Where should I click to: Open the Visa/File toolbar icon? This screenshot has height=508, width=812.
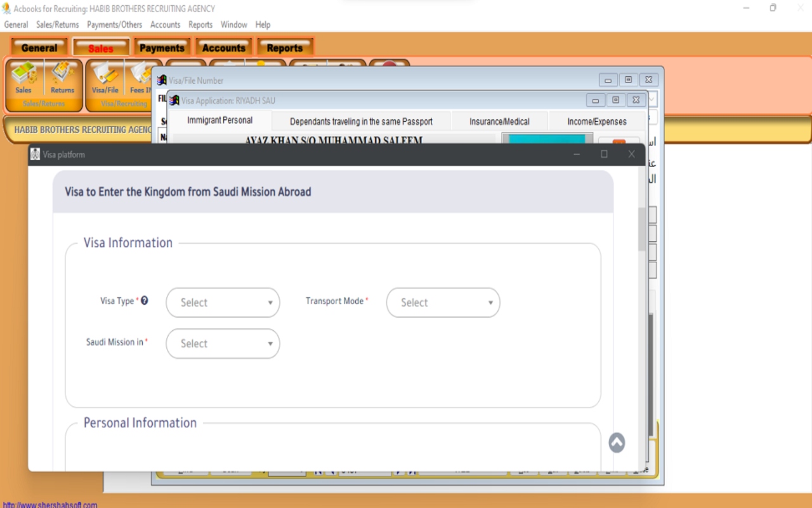click(105, 78)
